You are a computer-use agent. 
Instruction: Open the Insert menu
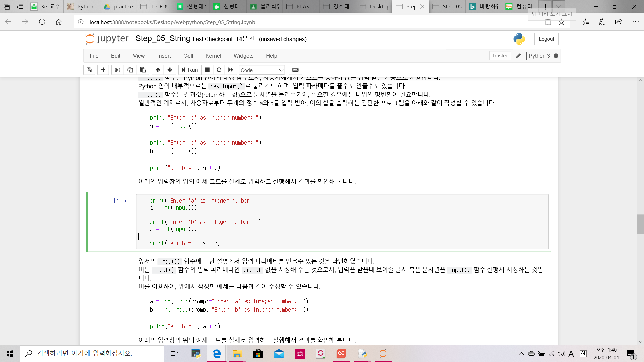point(164,56)
